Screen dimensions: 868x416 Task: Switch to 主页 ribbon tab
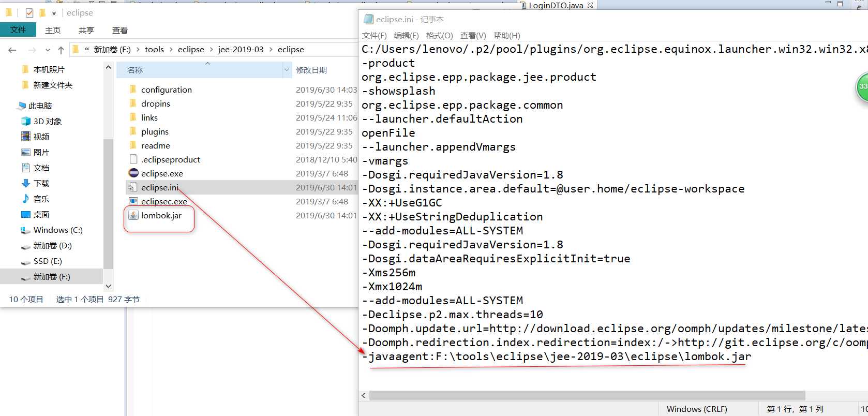(x=53, y=30)
